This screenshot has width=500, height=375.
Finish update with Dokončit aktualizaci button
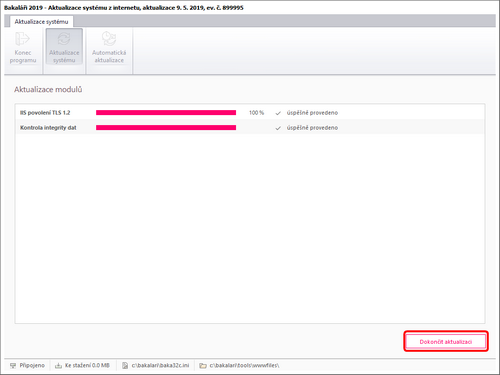446,342
